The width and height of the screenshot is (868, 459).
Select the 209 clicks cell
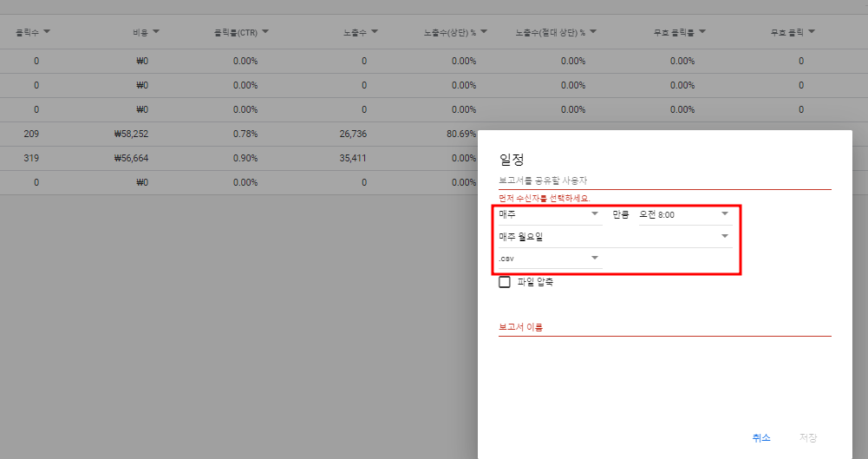click(x=31, y=134)
